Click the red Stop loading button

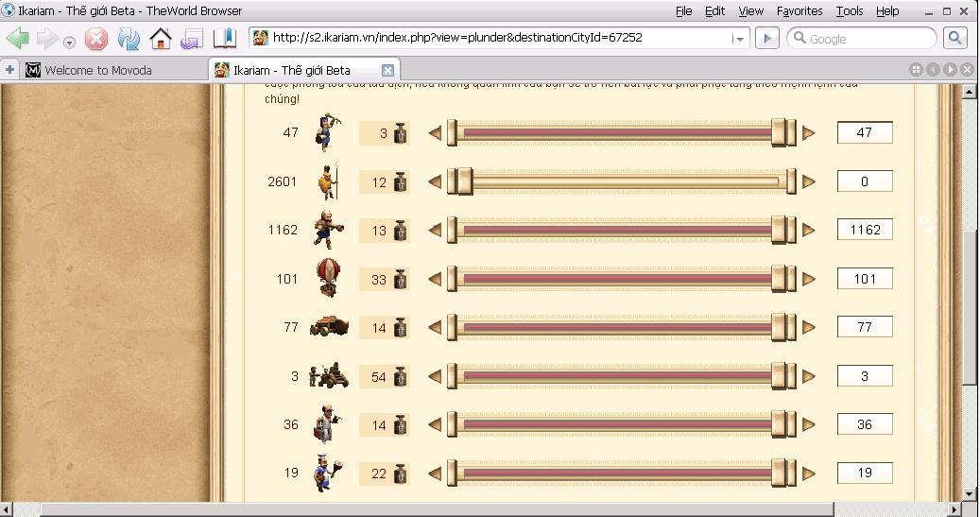pyautogui.click(x=96, y=39)
